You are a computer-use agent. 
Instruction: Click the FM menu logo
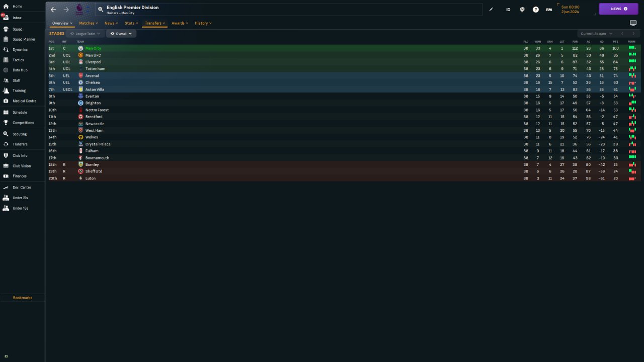pyautogui.click(x=549, y=10)
